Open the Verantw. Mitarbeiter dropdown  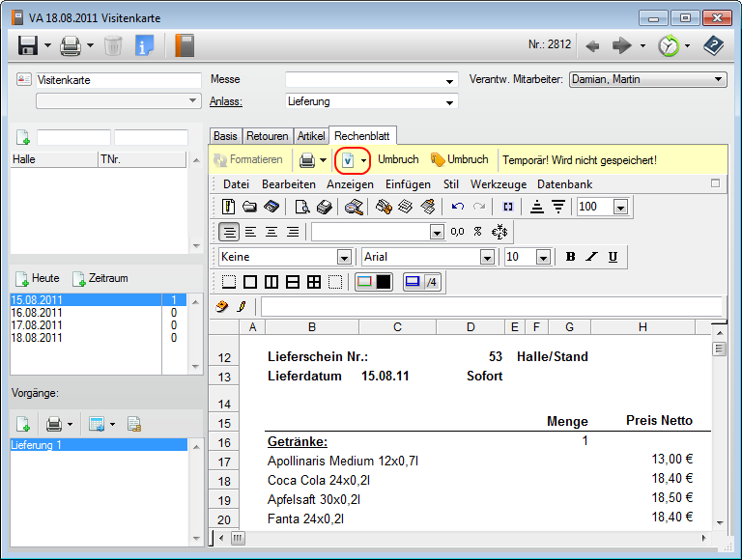(x=719, y=79)
